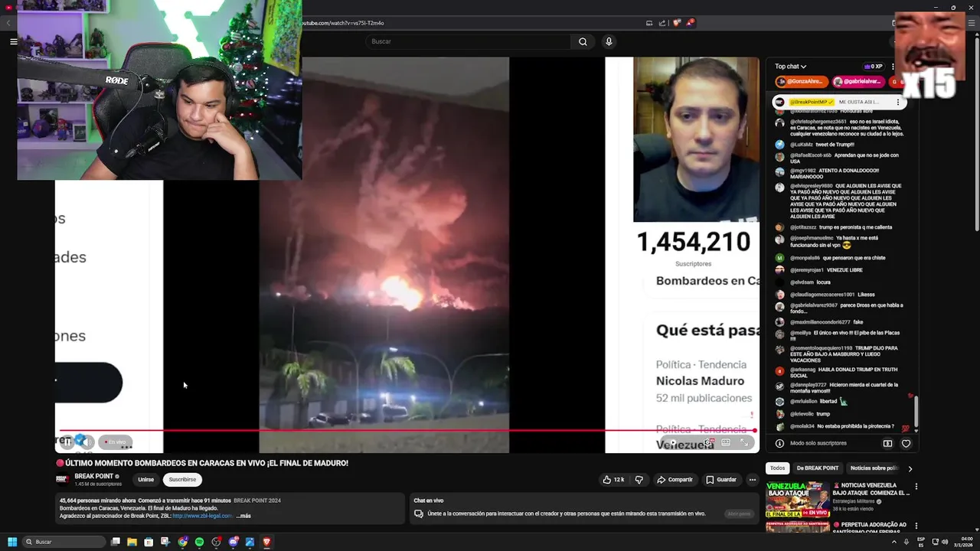The image size is (980, 551).
Task: Select the @gabrielalvar super chat chip
Action: (857, 81)
